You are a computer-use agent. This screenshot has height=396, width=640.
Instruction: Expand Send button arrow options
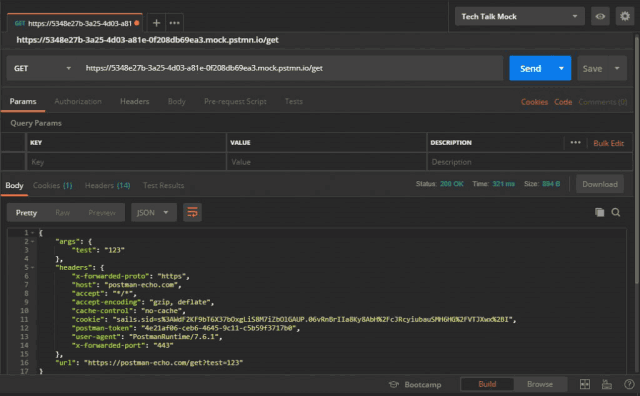(561, 68)
